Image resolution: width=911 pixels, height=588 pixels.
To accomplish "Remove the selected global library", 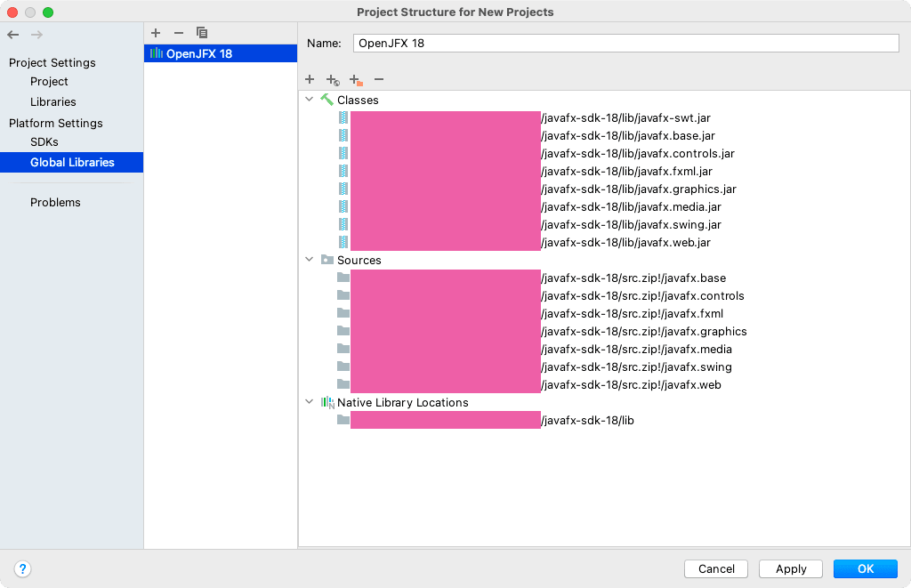I will (178, 33).
